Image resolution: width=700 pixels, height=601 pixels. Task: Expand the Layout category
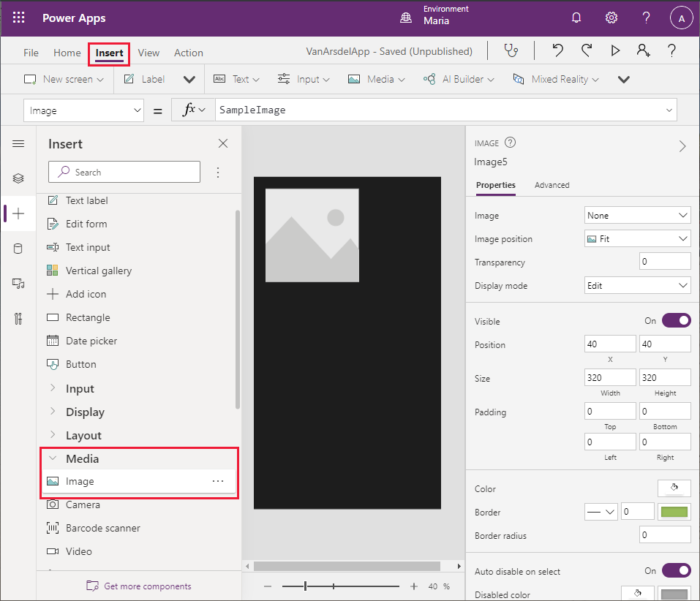[x=83, y=436]
